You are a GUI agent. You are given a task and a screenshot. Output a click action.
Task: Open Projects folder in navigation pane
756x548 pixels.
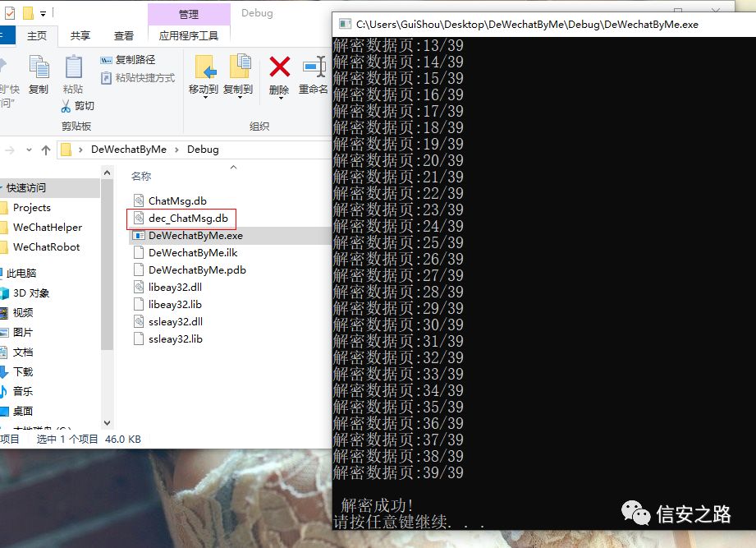point(32,207)
